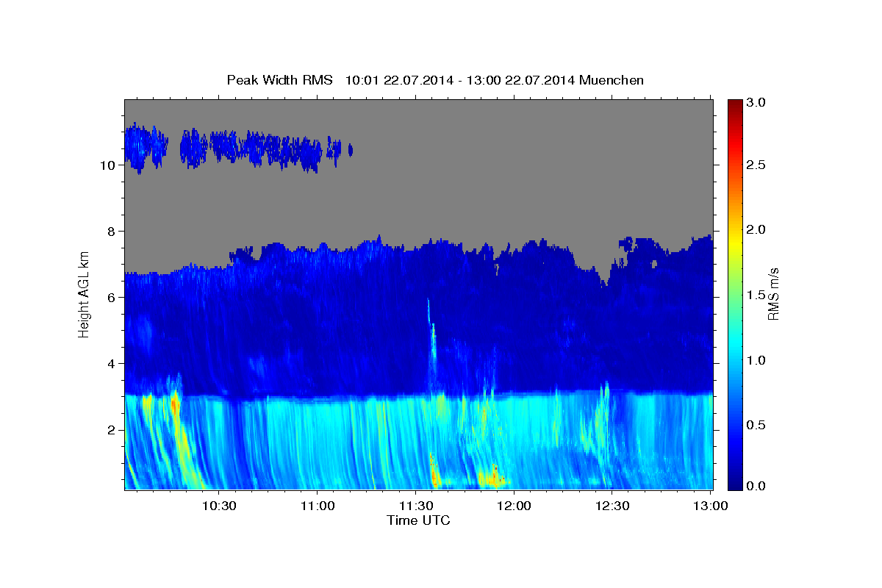Click the "Height AGL km" axis label
This screenshot has width=882, height=588.
85,294
